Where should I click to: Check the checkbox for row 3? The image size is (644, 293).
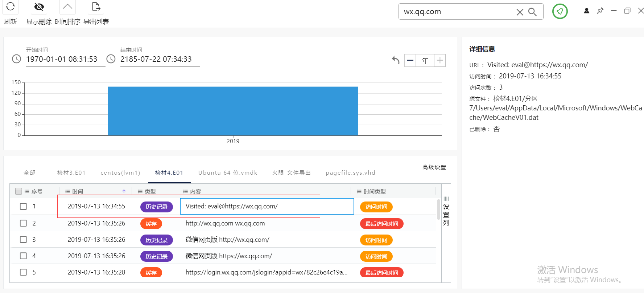click(x=23, y=239)
